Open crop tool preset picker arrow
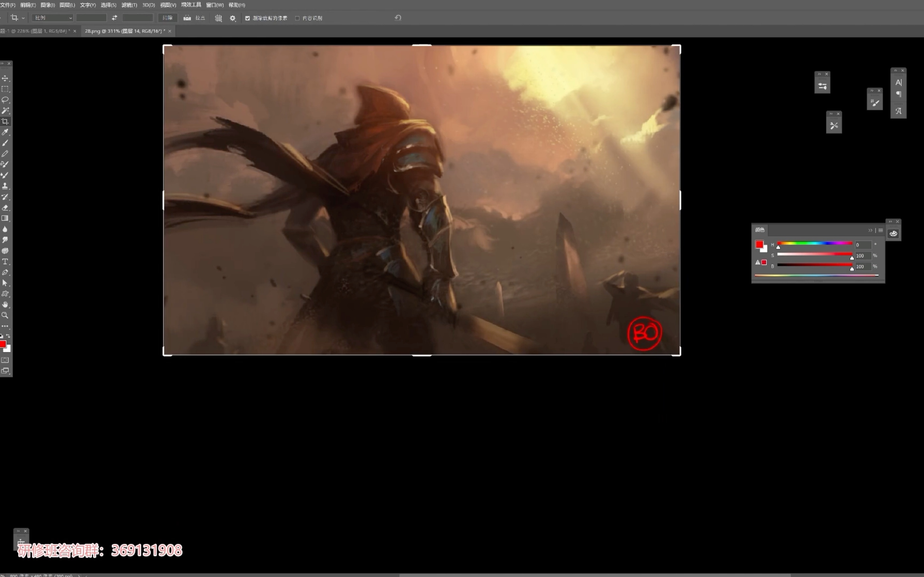The width and height of the screenshot is (924, 577). tap(23, 18)
